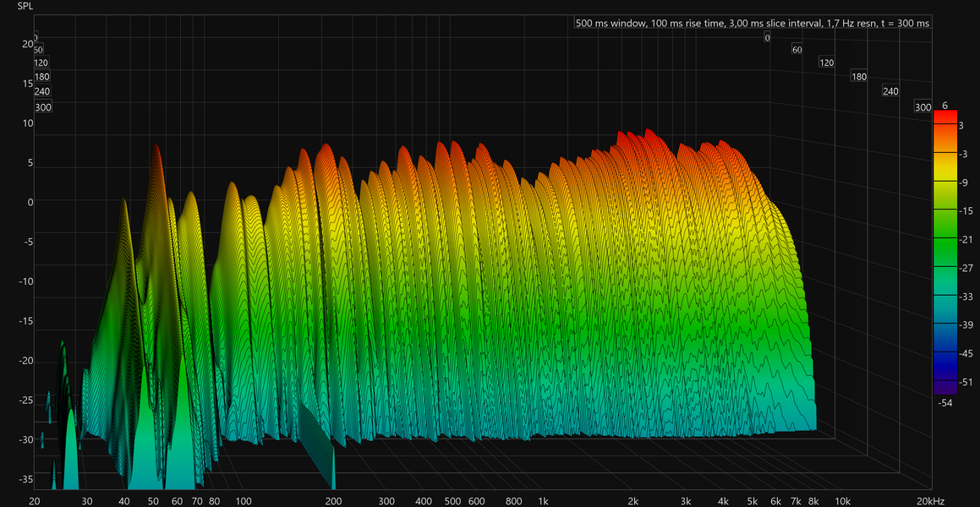The width and height of the screenshot is (980, 507).
Task: Click the '15' SPL axis tick label
Action: coord(27,83)
